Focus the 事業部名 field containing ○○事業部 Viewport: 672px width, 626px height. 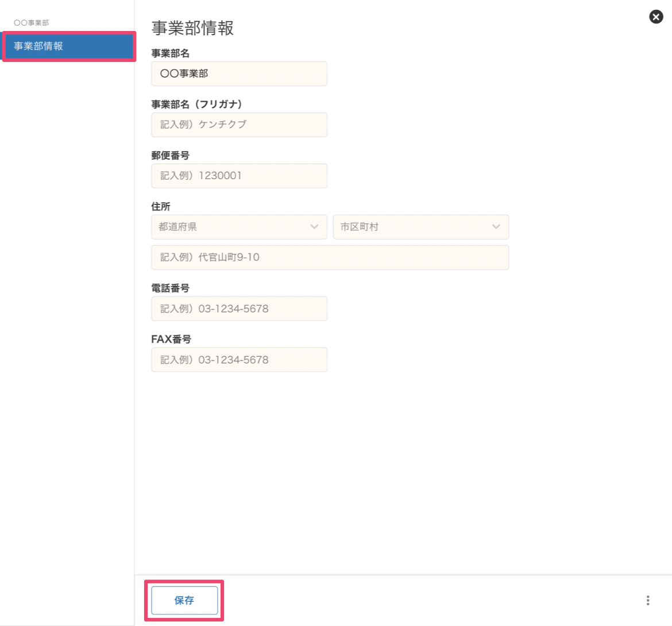click(239, 74)
